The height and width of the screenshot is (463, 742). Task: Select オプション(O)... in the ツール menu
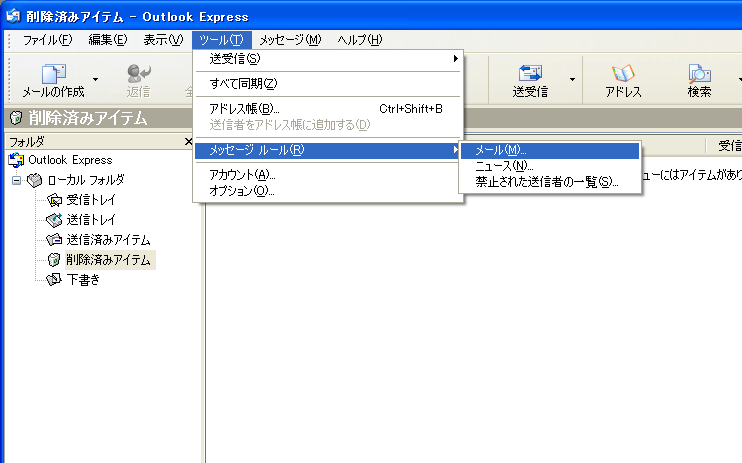(242, 191)
